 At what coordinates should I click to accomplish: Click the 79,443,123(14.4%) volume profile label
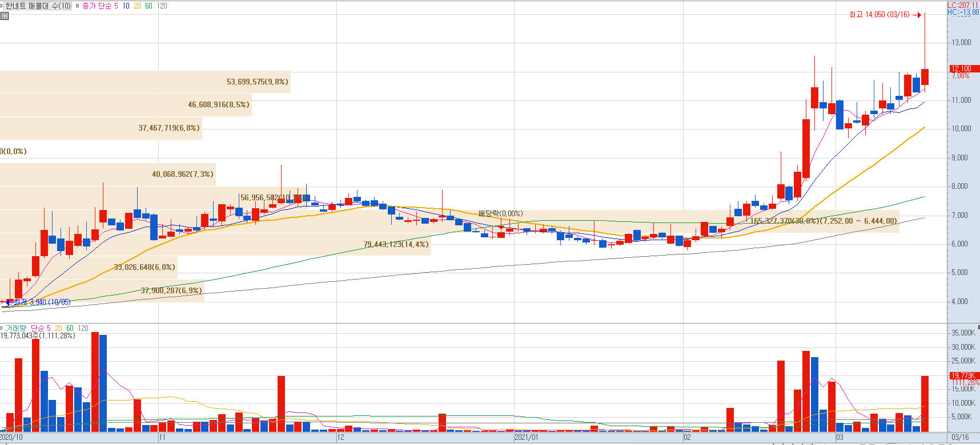(396, 244)
